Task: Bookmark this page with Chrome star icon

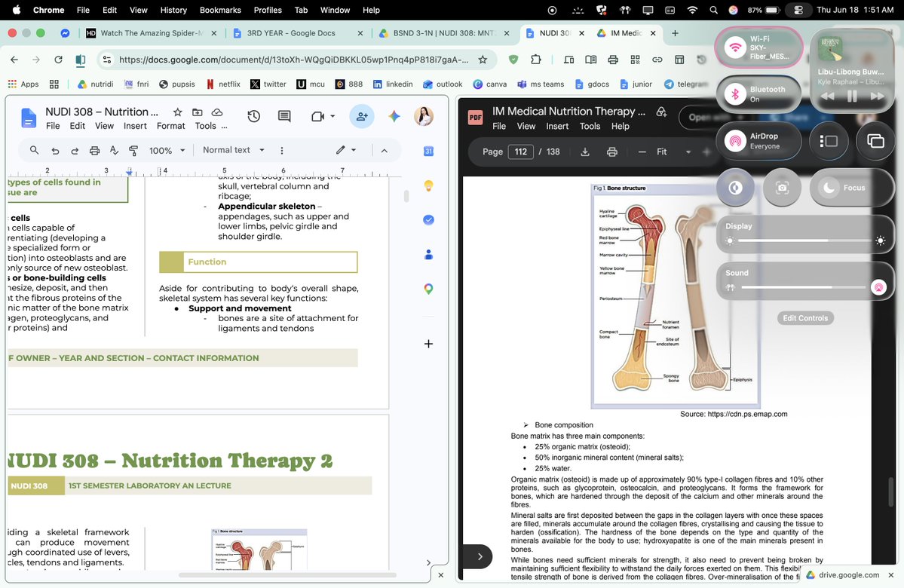Action: [483, 60]
